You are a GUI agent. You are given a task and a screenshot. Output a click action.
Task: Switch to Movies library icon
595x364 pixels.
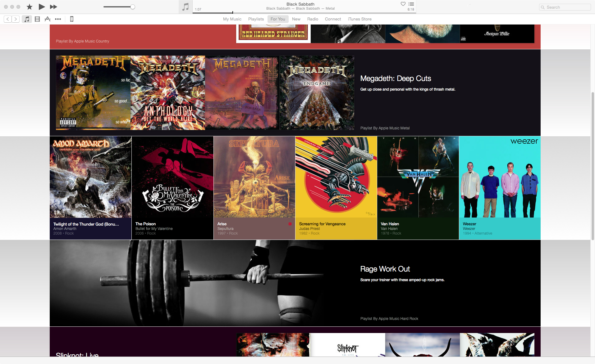pyautogui.click(x=37, y=19)
